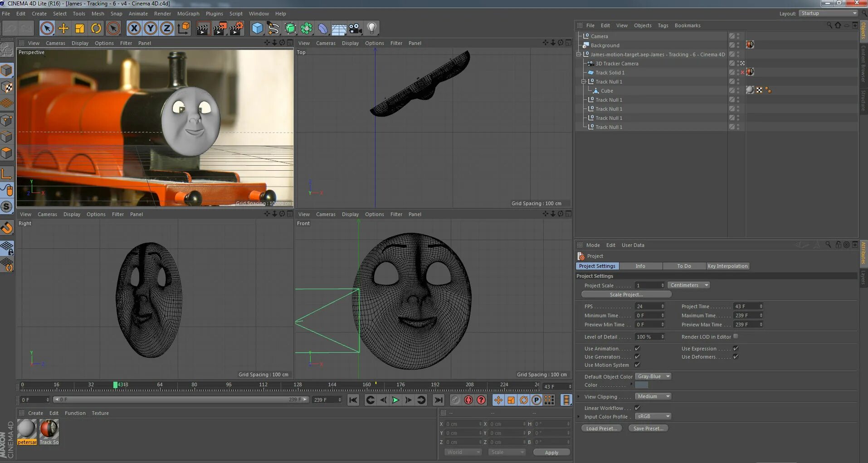Click FPS value field
The height and width of the screenshot is (463, 868).
(649, 306)
